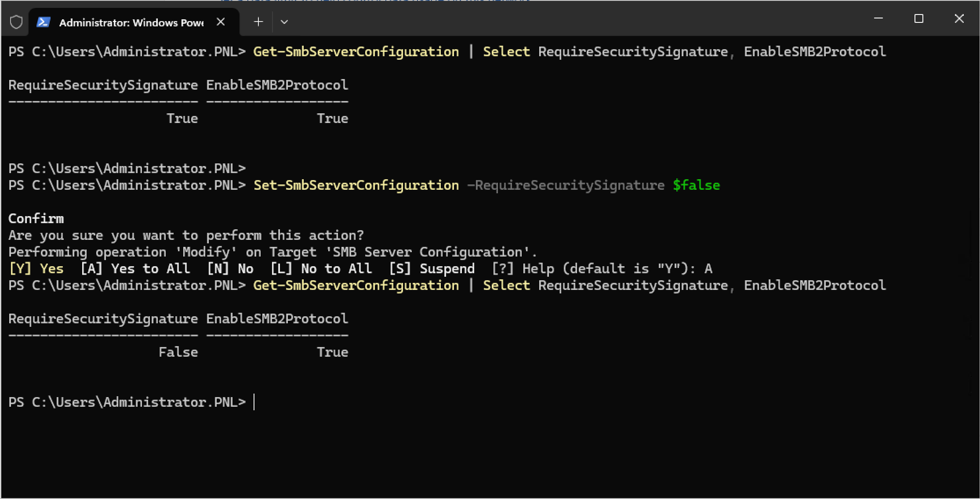Select the Administrator: Windows PowerShell tab
The width and height of the screenshot is (980, 499).
coord(131,22)
